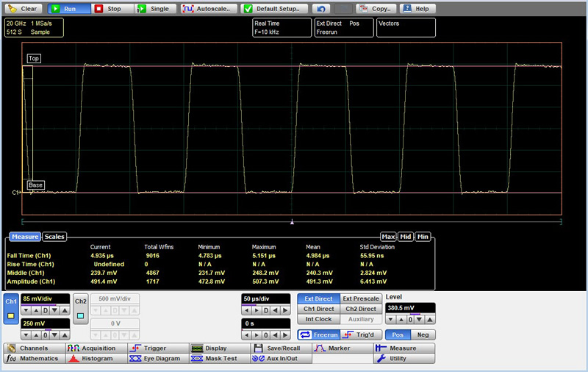Screen dimensions: 588x372
Task: Open the Channels menu
Action: coord(35,348)
